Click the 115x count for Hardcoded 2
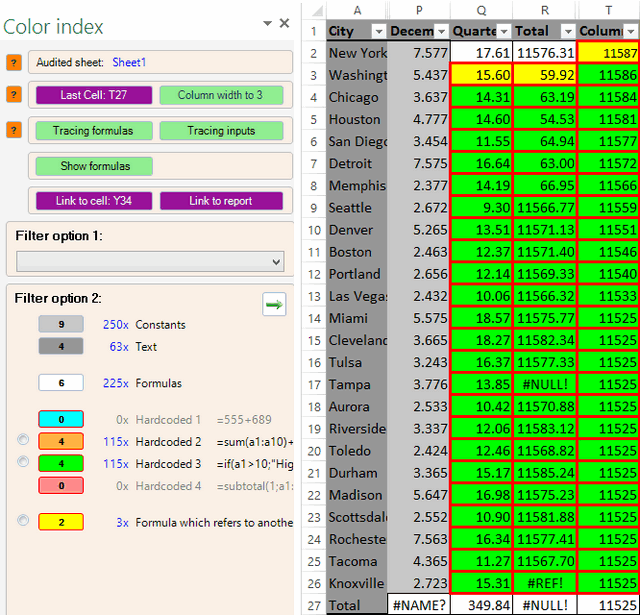Screen dimensions: 640x615 click(x=116, y=442)
